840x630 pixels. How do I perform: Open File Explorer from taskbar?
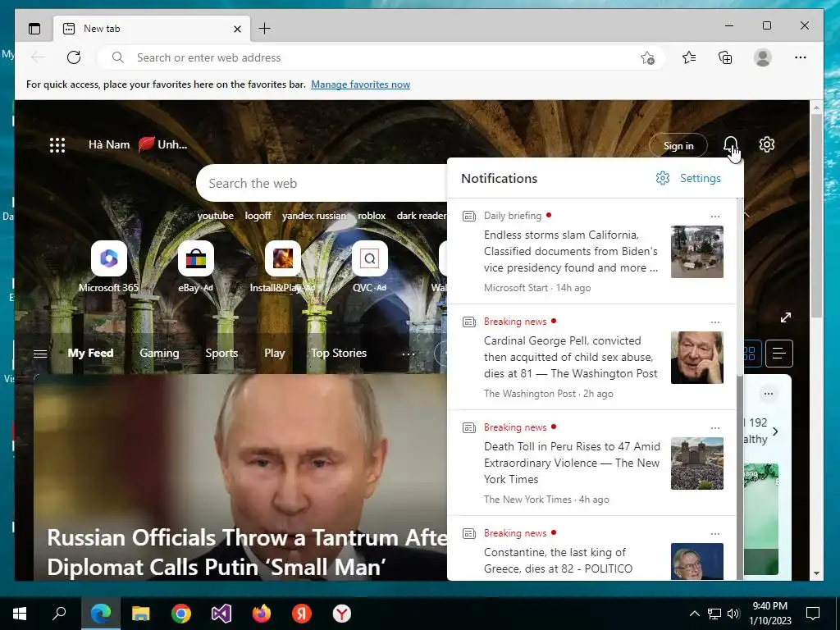(141, 614)
